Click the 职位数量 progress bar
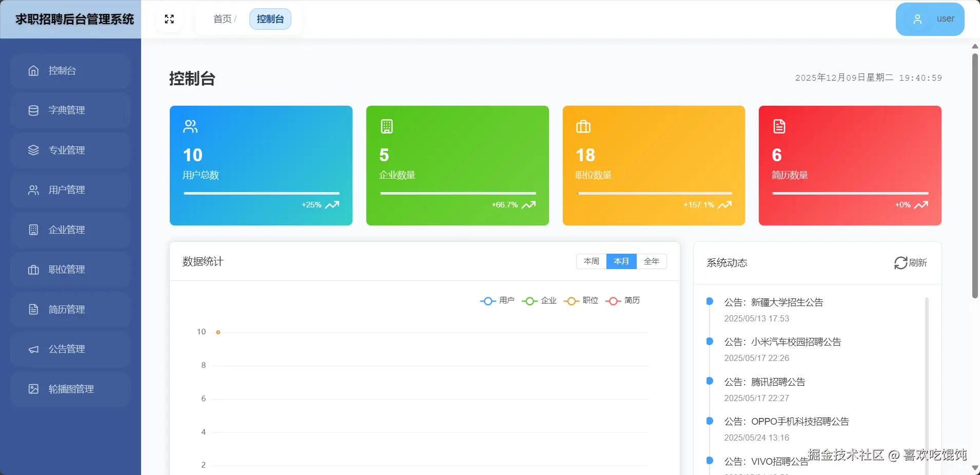This screenshot has width=980, height=475. 654,193
